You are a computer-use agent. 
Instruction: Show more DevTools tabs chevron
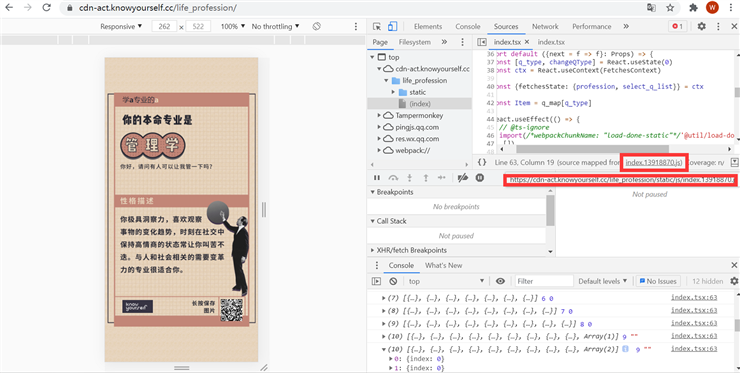(626, 26)
